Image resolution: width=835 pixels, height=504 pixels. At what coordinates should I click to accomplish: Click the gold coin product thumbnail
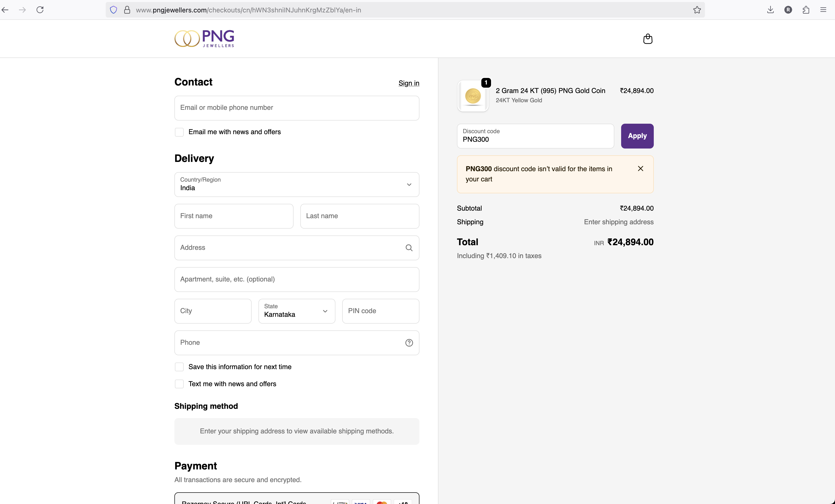[x=473, y=96]
